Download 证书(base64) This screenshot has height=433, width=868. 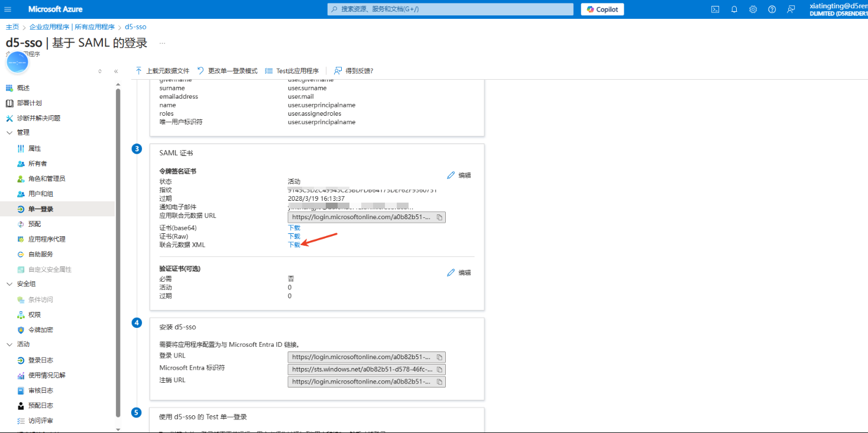coord(294,228)
